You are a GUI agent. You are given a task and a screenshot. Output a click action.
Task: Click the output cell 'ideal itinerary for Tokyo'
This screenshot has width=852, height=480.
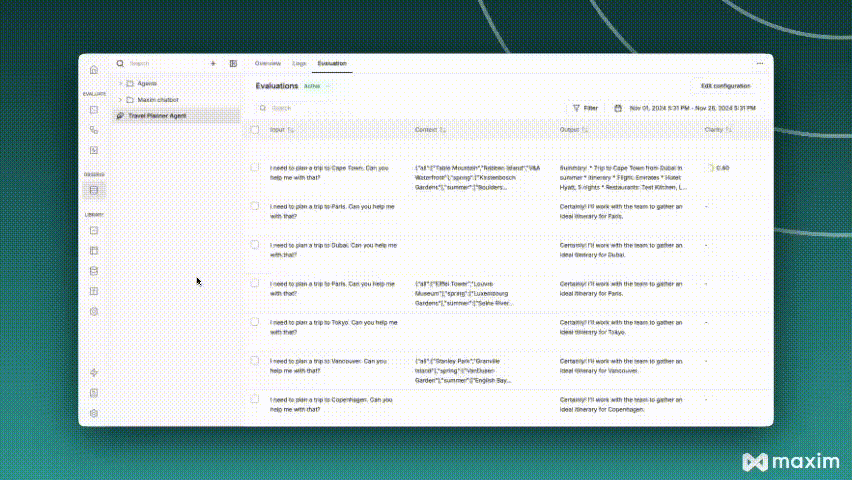click(621, 327)
